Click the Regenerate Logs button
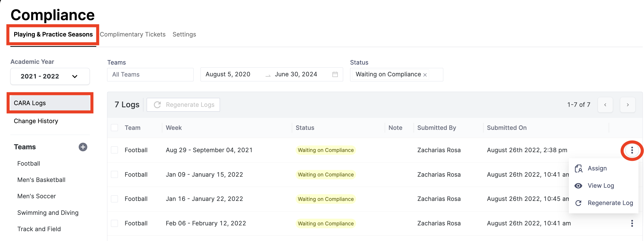This screenshot has width=644, height=241. point(183,104)
